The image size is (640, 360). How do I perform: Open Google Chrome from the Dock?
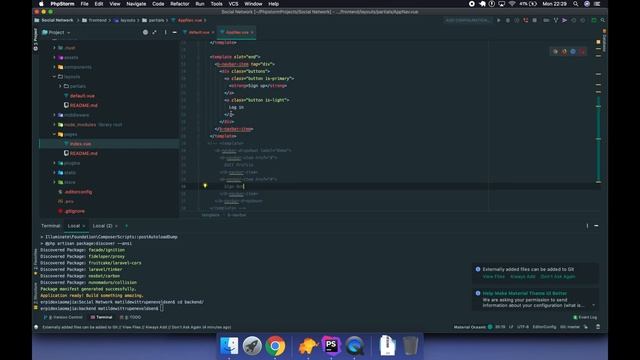point(276,346)
